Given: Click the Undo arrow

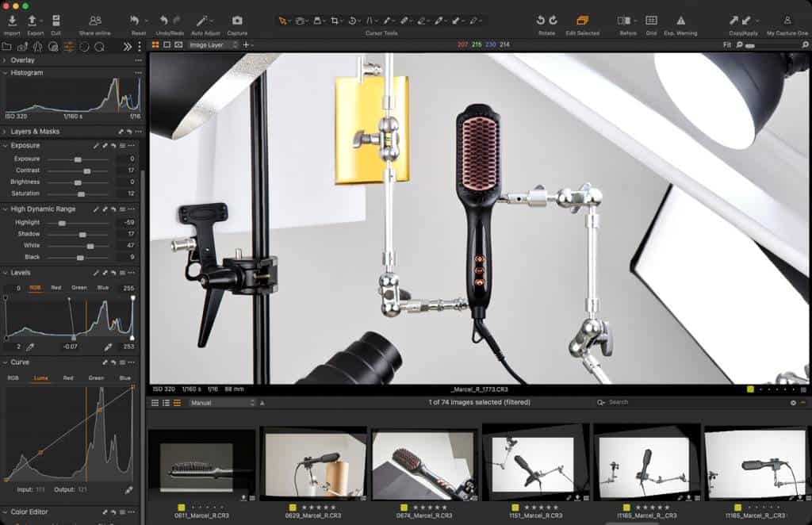Looking at the screenshot, I should point(163,20).
